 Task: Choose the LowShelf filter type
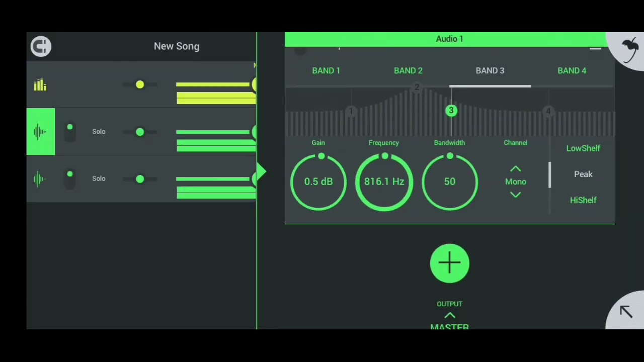[583, 148]
